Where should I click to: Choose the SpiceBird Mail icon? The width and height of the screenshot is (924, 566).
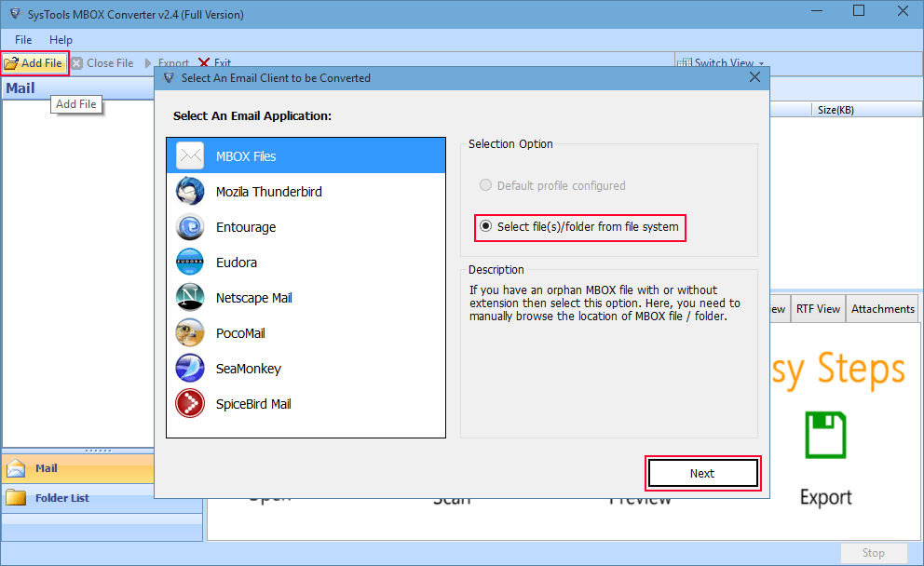coord(190,403)
